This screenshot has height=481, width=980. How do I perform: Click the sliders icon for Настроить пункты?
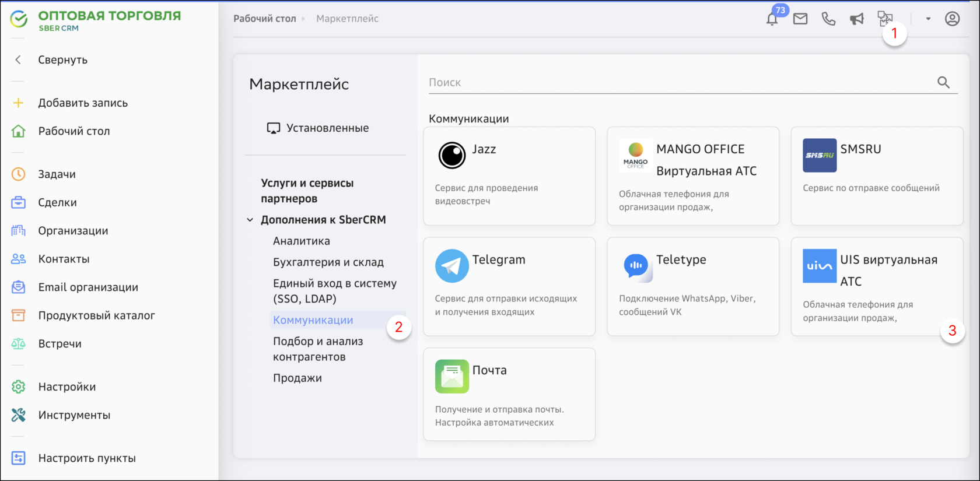point(18,458)
